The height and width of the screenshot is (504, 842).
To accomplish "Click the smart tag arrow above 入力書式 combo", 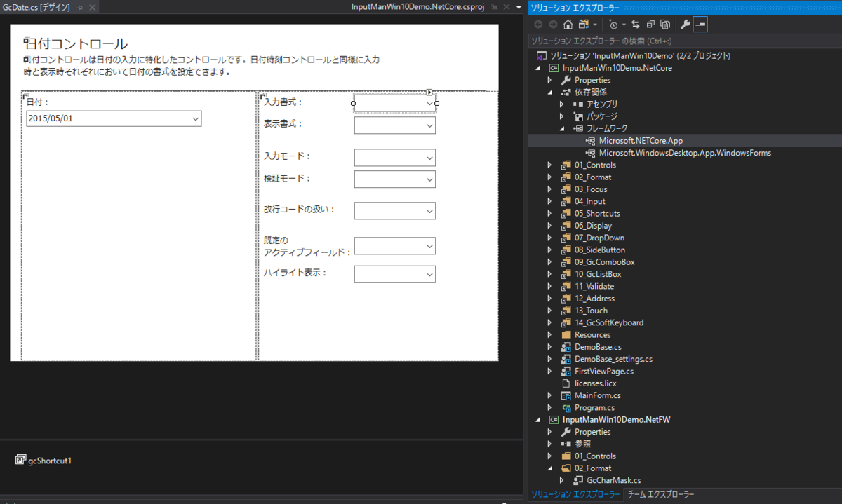I will point(429,92).
